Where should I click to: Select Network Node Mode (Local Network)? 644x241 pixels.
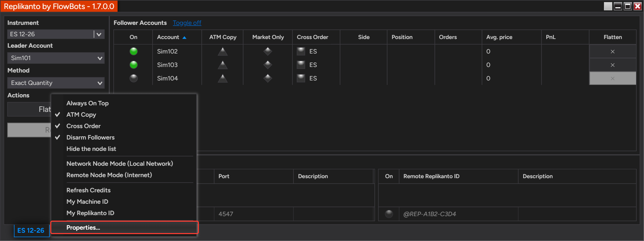pyautogui.click(x=124, y=164)
